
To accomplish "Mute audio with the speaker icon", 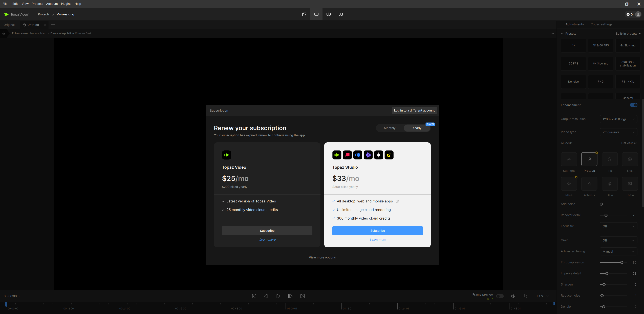I will [x=513, y=296].
